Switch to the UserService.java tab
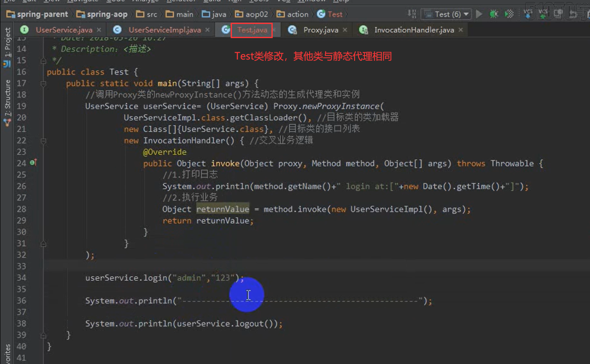 (63, 30)
